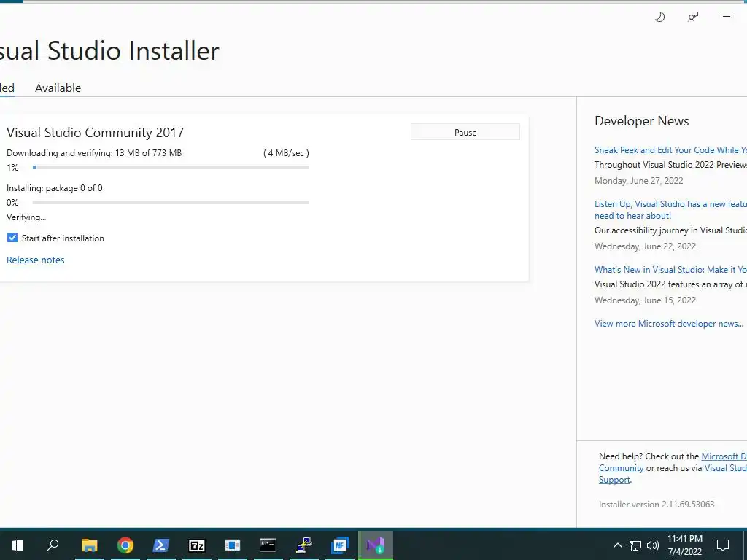Open the Action Center notifications icon
This screenshot has width=747, height=560.
[723, 545]
